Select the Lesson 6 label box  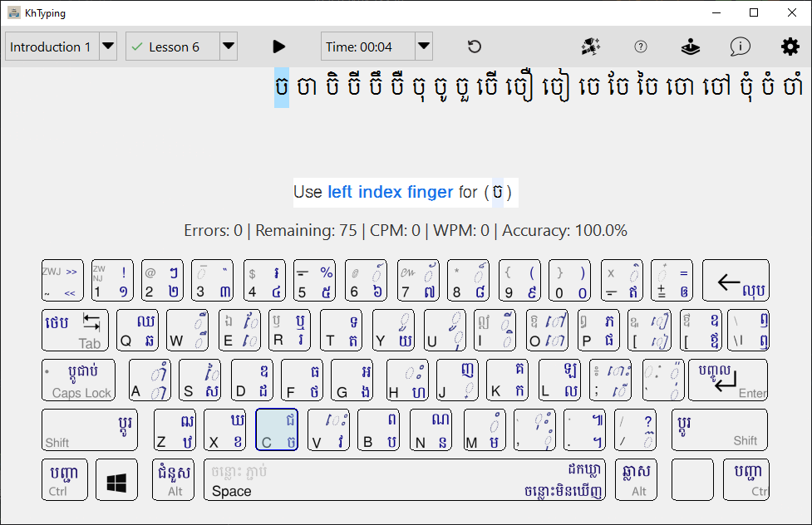click(x=173, y=47)
